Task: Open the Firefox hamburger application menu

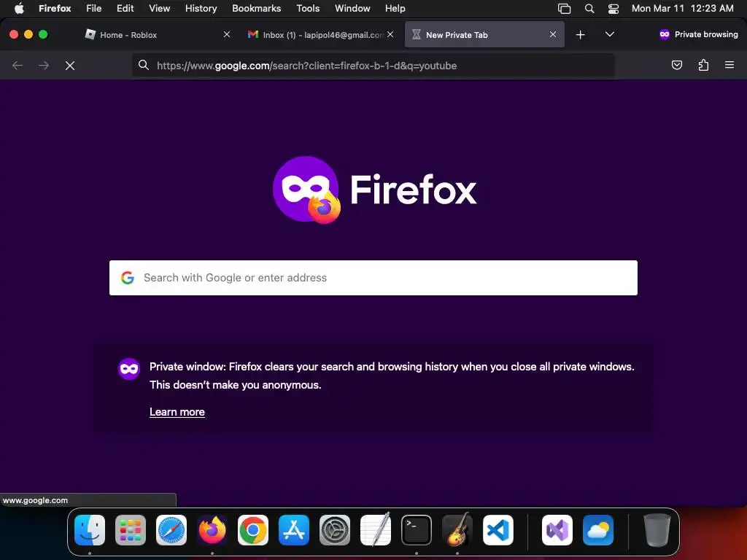Action: click(x=729, y=65)
